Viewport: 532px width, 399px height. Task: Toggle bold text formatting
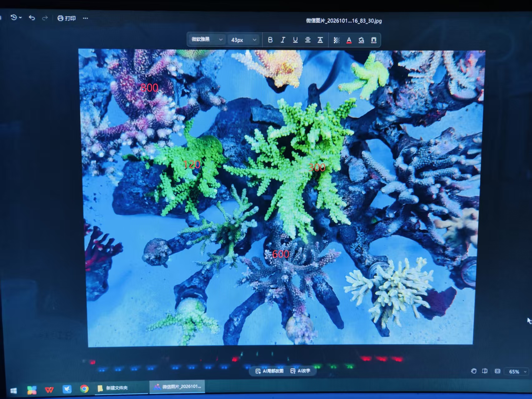(270, 40)
